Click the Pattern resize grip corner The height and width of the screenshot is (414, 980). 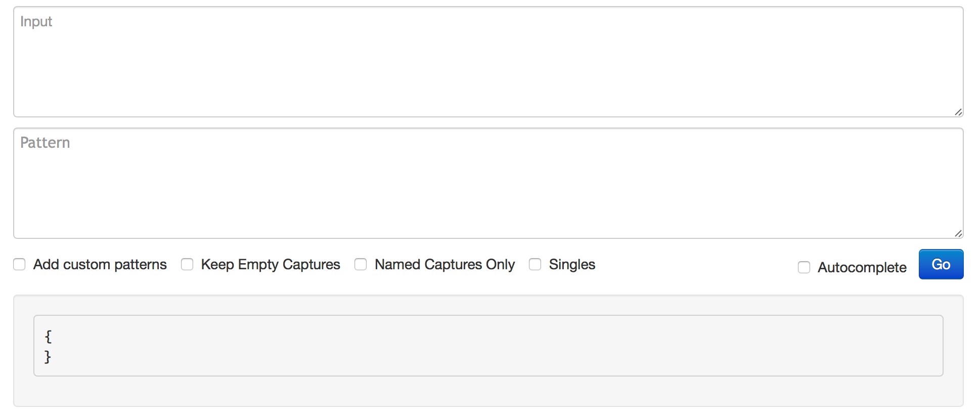(958, 233)
